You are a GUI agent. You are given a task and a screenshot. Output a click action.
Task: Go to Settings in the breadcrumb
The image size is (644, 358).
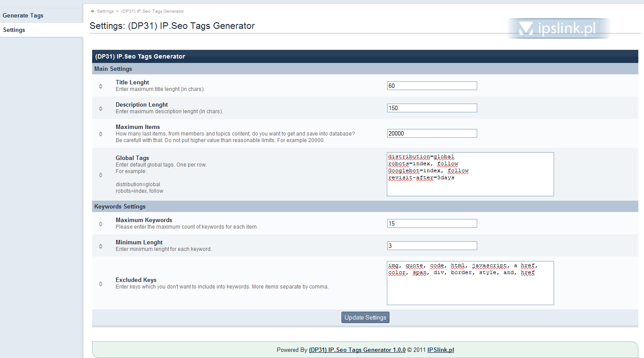click(105, 11)
